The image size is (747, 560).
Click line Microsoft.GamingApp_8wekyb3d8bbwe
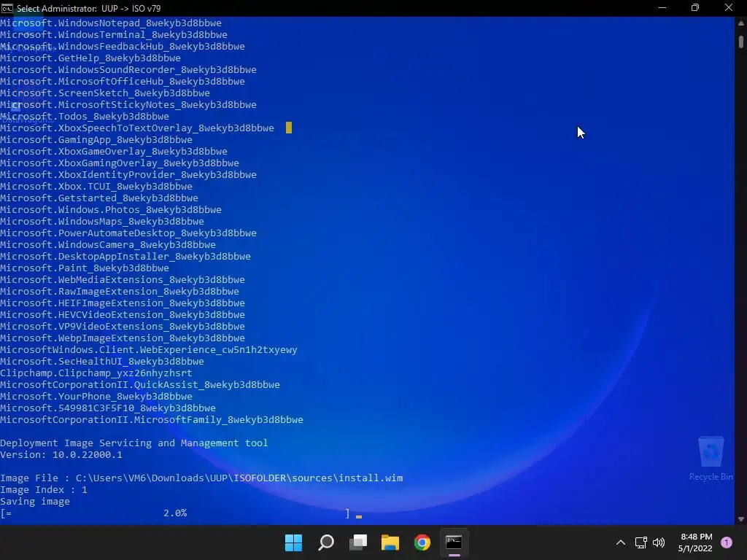[96, 139]
